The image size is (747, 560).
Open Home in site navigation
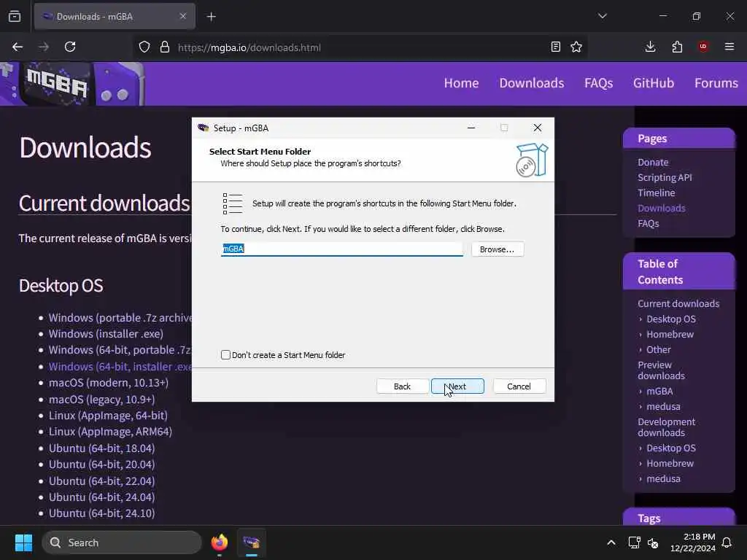click(x=461, y=83)
